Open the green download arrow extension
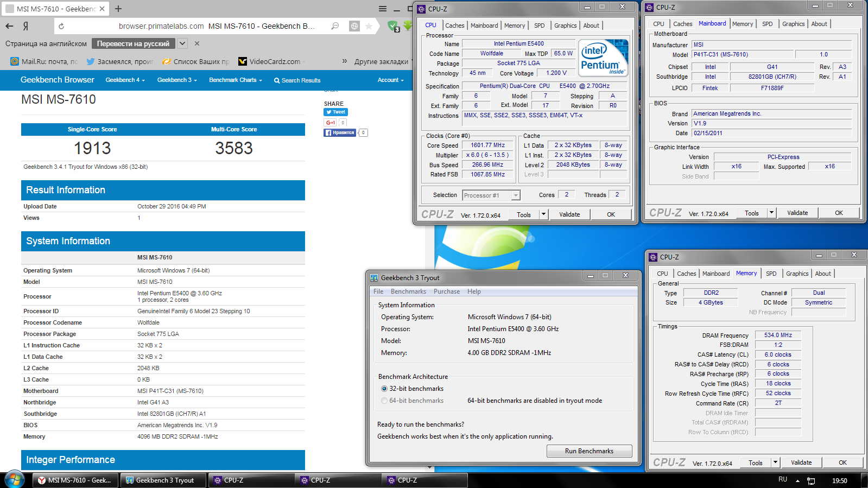This screenshot has width=868, height=488. click(x=407, y=26)
